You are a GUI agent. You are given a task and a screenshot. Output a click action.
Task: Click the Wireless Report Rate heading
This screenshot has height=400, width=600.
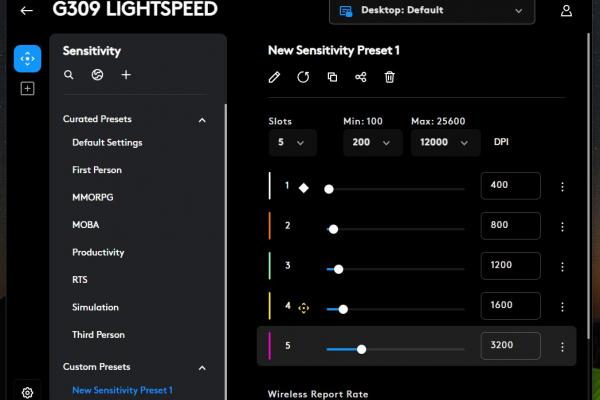[318, 394]
